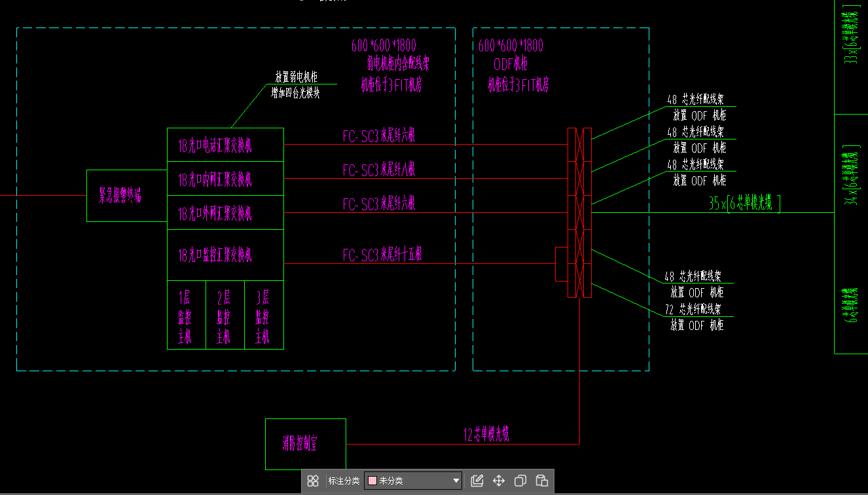
Task: Click the 2层监控主机 box
Action: [225, 315]
